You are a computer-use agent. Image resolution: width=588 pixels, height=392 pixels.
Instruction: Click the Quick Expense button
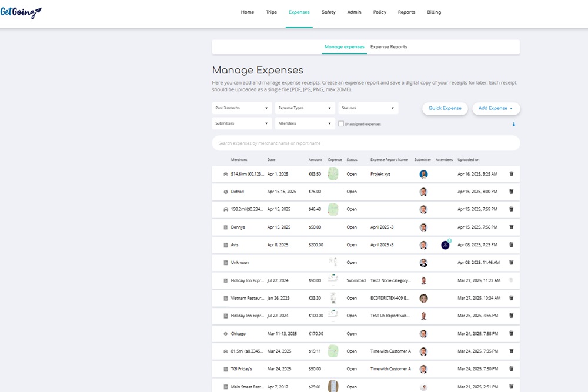(445, 109)
